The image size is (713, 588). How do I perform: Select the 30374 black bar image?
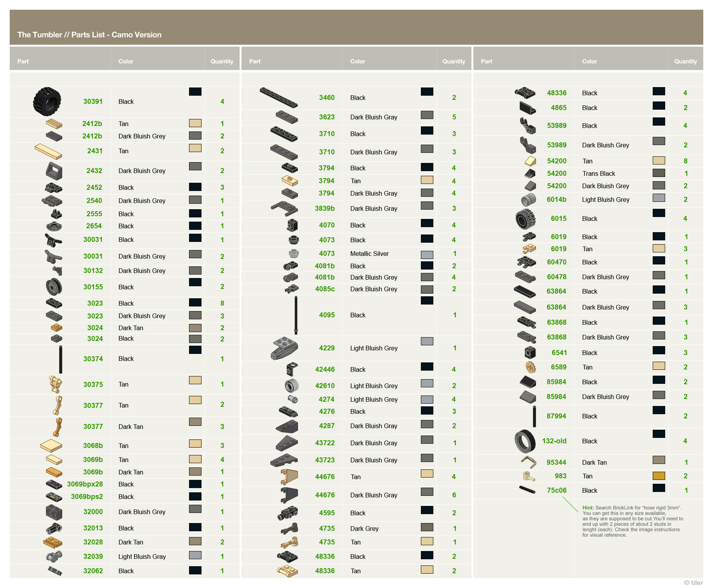pos(60,359)
